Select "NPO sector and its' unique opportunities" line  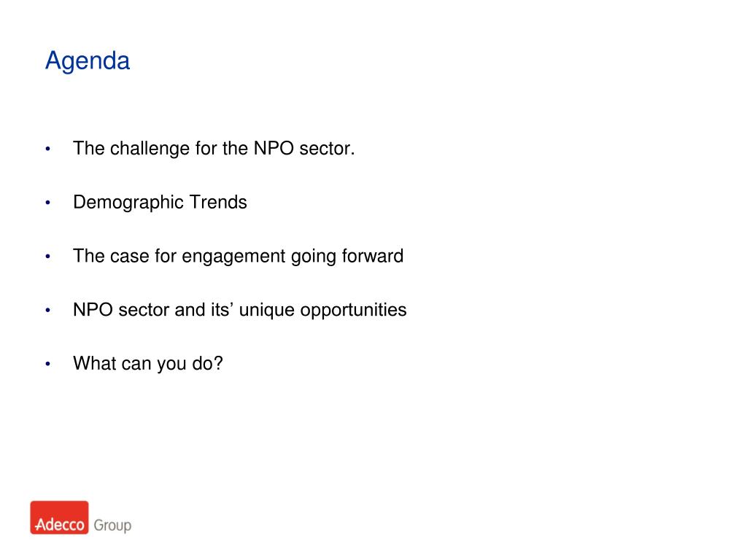(x=239, y=310)
